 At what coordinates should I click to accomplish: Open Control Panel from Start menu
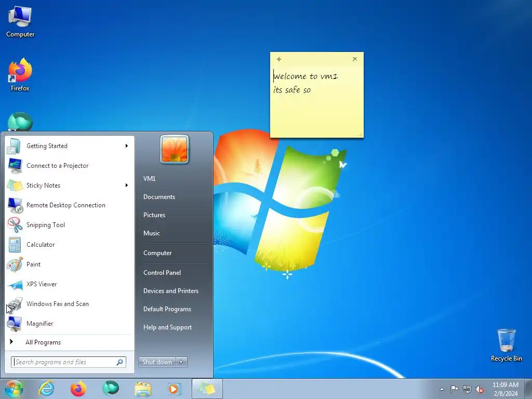[x=162, y=273]
